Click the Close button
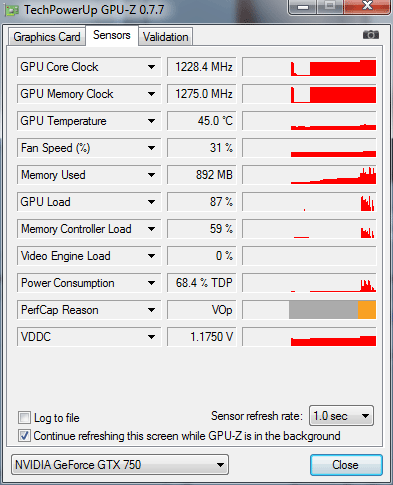The height and width of the screenshot is (485, 393). (346, 465)
